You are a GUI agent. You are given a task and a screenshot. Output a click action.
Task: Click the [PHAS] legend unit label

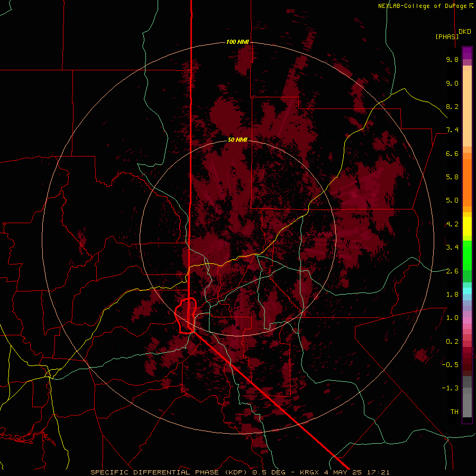tap(447, 36)
